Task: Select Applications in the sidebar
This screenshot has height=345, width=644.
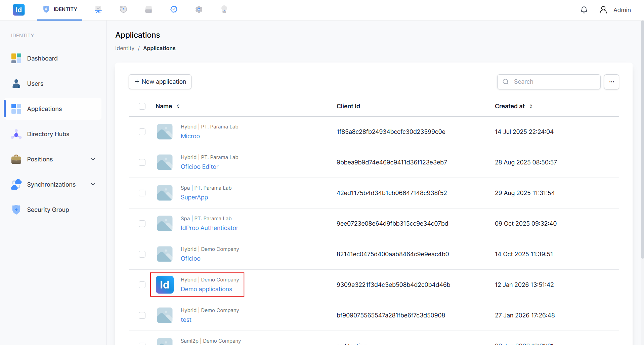Action: point(53,109)
